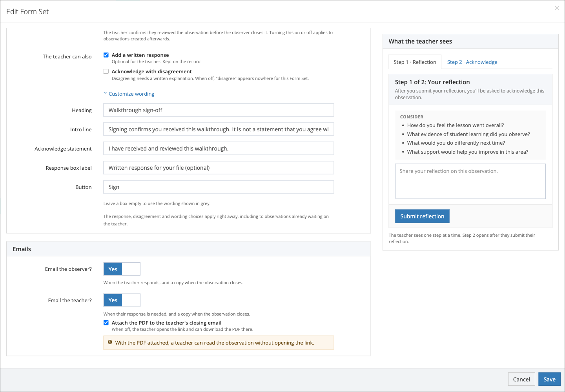Save the form set changes

tap(549, 379)
